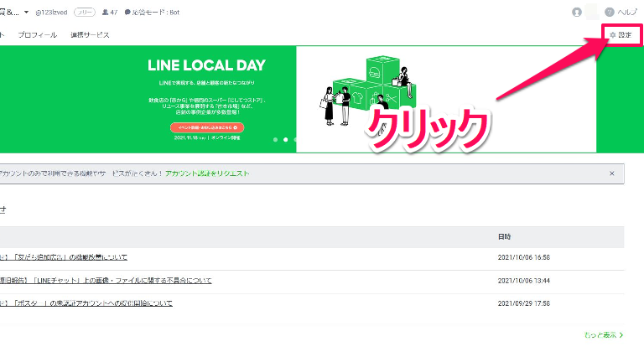Click the @123lzved account ID text

pos(51,13)
